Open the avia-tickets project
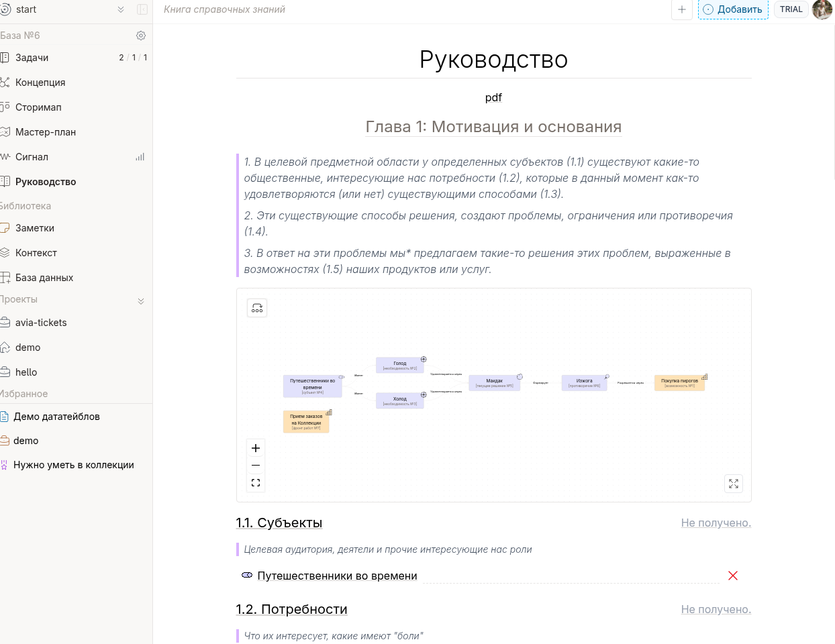The width and height of the screenshot is (835, 644). (x=41, y=323)
